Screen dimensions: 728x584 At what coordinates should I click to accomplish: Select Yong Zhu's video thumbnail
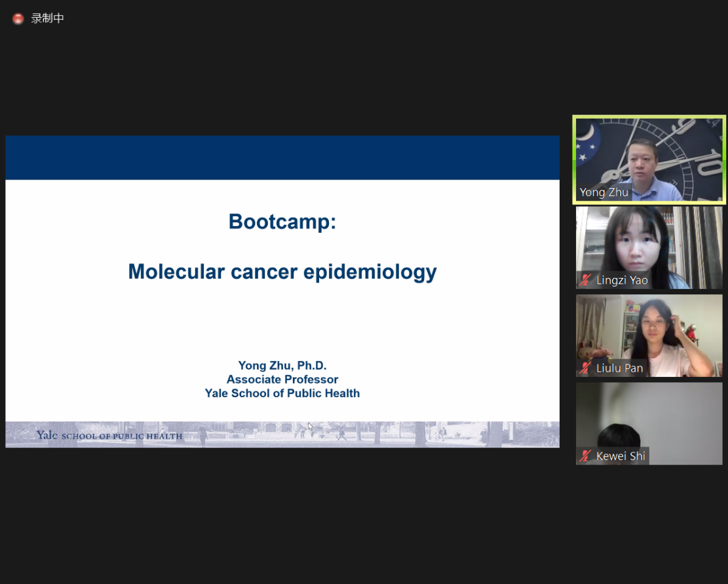point(649,160)
